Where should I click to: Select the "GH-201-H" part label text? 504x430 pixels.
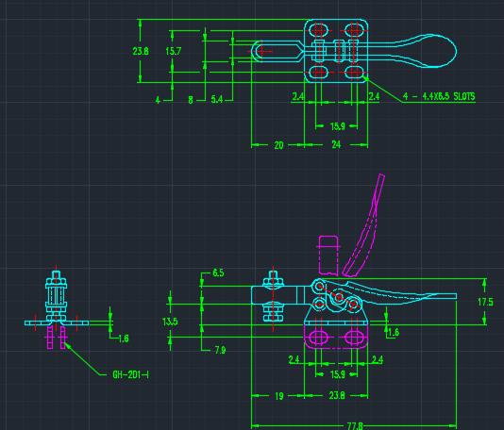[x=130, y=374]
